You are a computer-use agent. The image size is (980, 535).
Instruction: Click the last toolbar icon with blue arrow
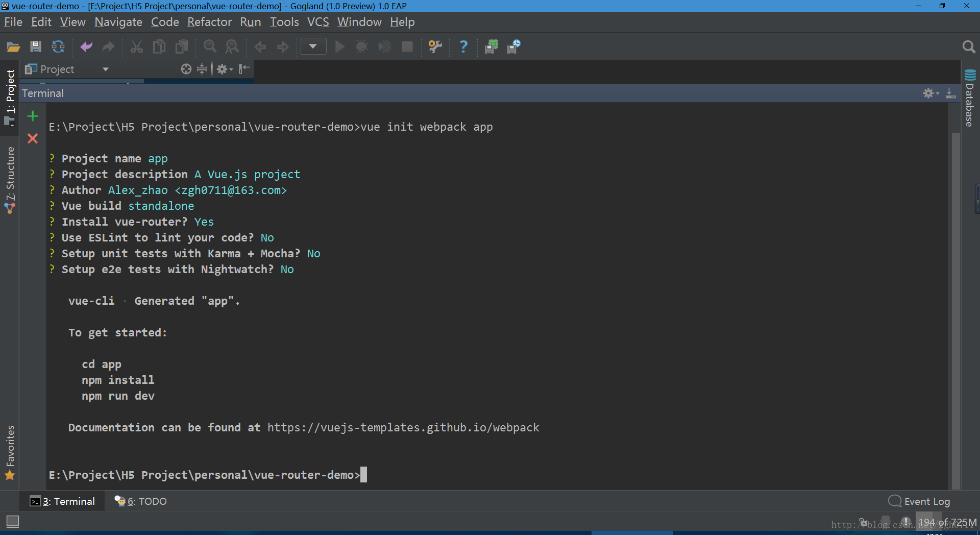pyautogui.click(x=513, y=47)
